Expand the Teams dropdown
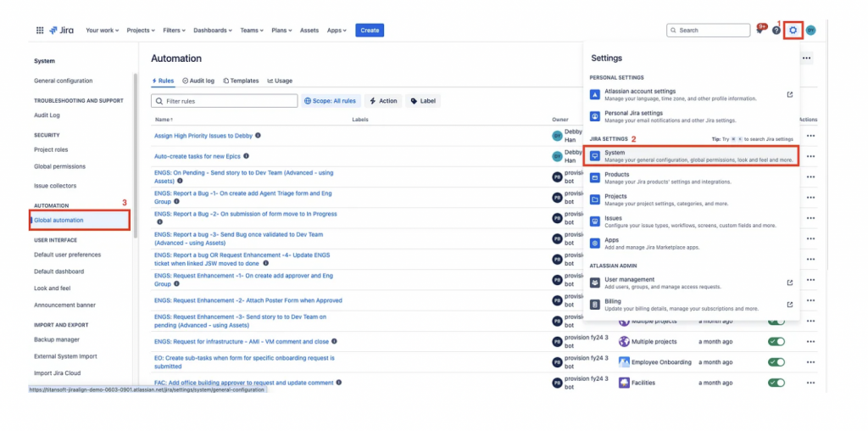The image size is (868, 431). tap(252, 31)
